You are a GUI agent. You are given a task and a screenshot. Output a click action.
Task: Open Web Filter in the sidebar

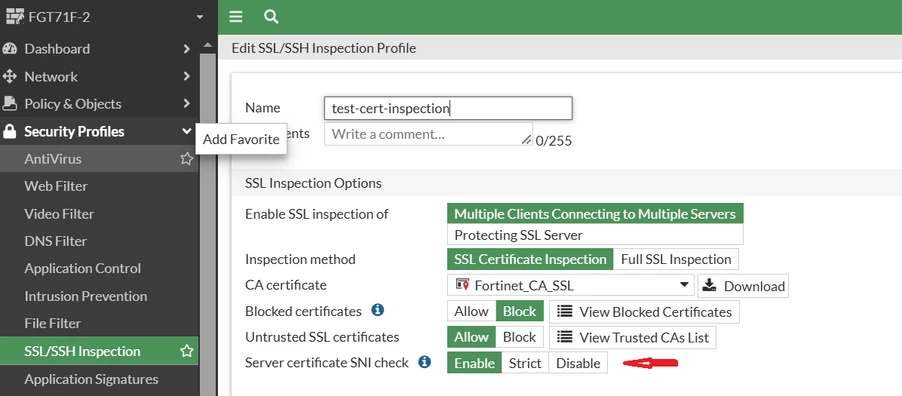99,186
